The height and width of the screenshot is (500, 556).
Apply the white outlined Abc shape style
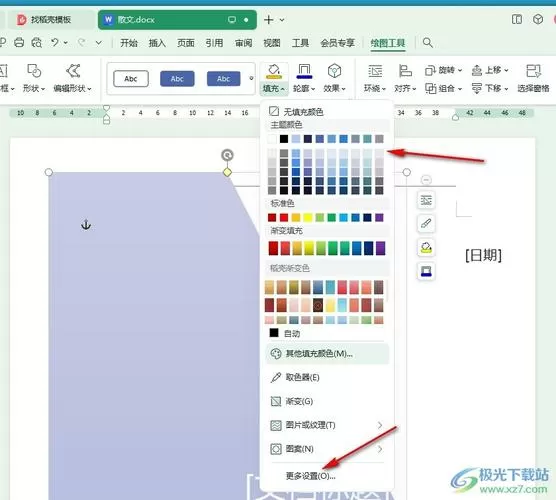pyautogui.click(x=131, y=78)
